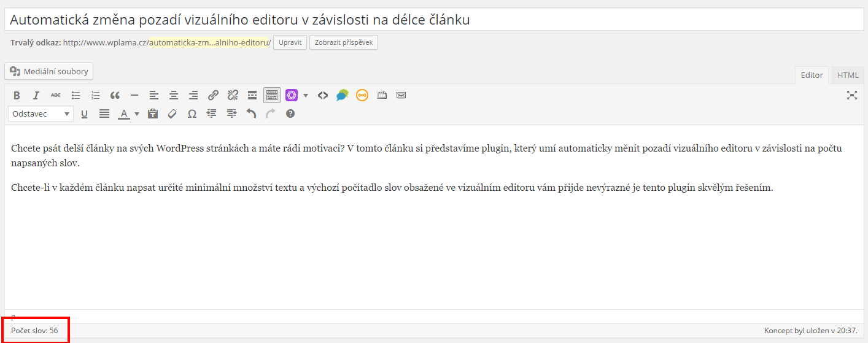Undo the last action
868x343 pixels.
pyautogui.click(x=251, y=114)
